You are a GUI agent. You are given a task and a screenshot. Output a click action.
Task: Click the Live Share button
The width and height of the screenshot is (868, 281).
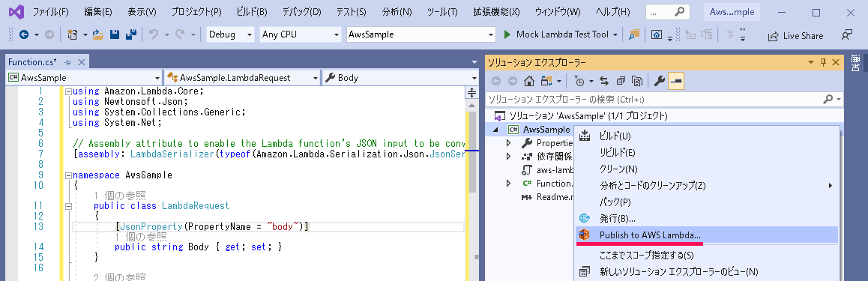[795, 35]
